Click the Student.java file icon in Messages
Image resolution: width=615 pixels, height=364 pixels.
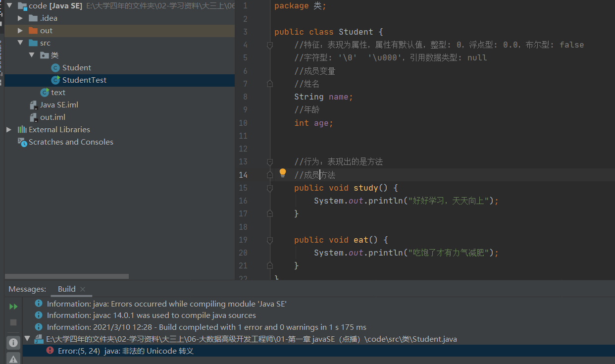[39, 339]
